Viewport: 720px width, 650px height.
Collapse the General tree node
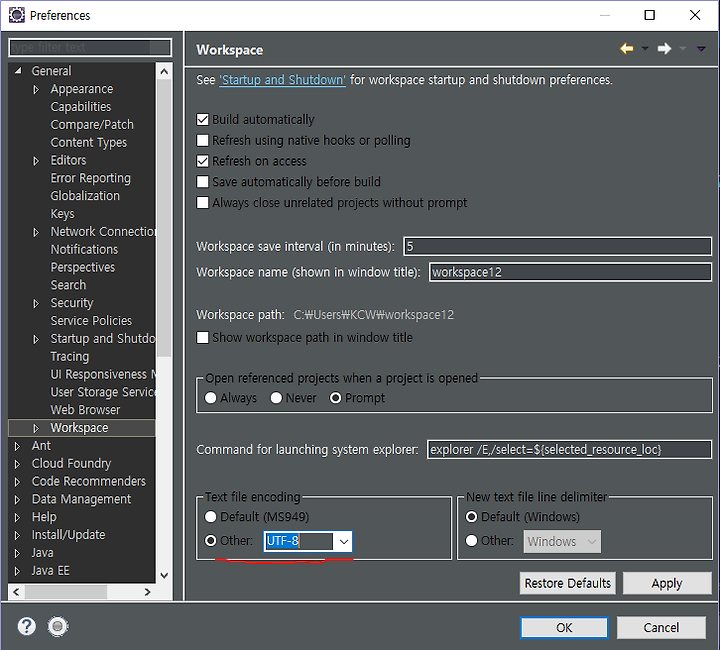(18, 71)
